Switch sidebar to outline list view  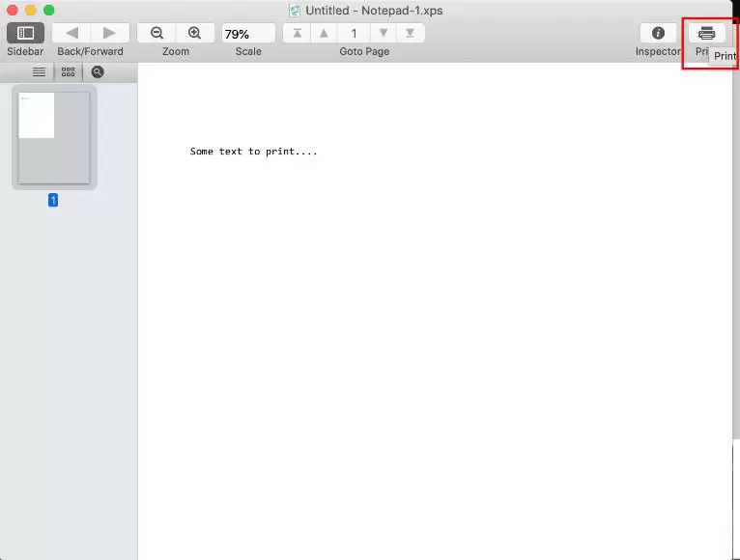[40, 71]
